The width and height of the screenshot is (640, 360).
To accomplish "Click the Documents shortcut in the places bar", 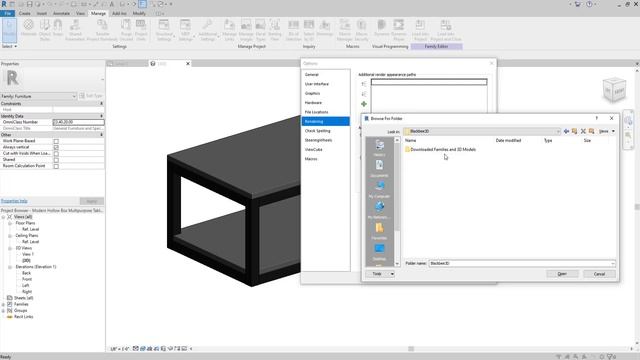I will click(x=379, y=168).
